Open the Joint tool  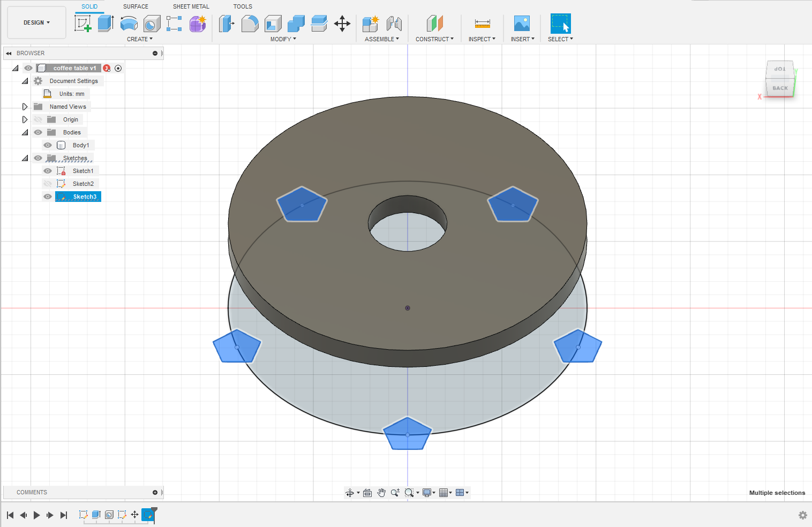[x=394, y=24]
